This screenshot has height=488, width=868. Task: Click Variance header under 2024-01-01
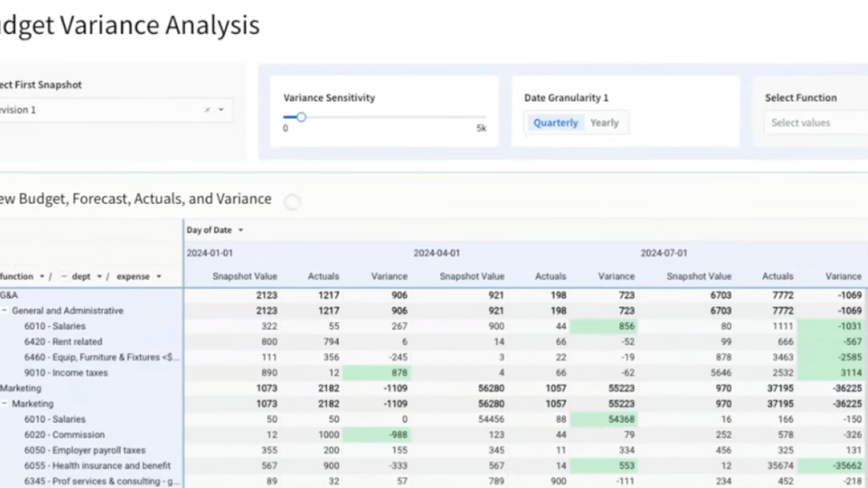coord(389,277)
